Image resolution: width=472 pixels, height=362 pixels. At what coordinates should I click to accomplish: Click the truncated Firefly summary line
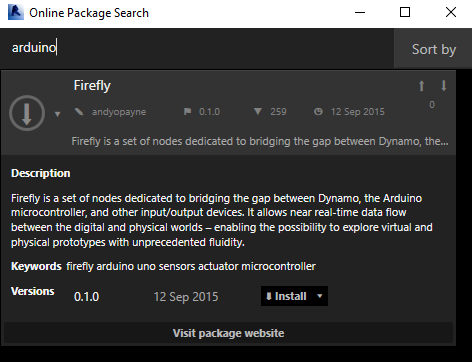point(260,141)
